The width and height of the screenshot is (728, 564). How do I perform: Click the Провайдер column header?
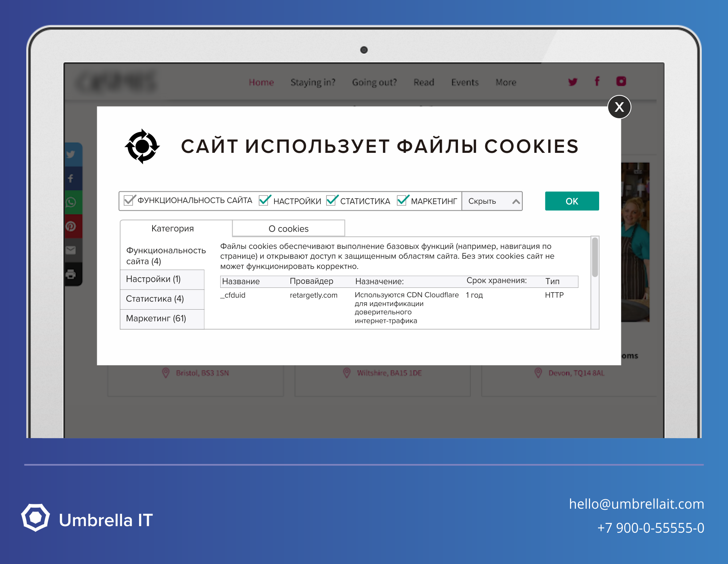point(312,281)
